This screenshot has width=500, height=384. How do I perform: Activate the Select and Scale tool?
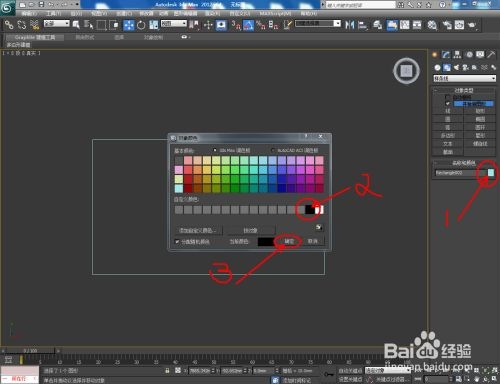(x=154, y=25)
